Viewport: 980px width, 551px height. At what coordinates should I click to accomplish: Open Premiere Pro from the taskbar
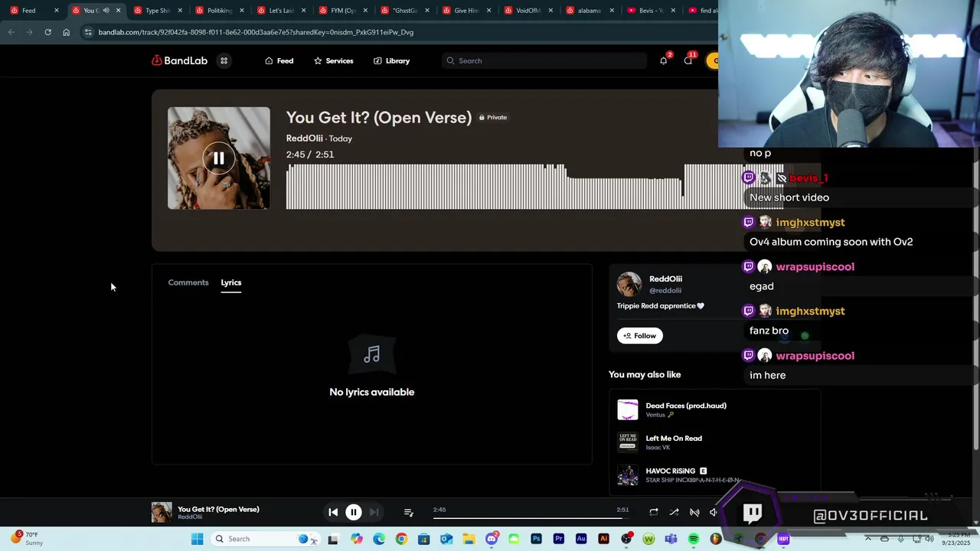point(559,539)
